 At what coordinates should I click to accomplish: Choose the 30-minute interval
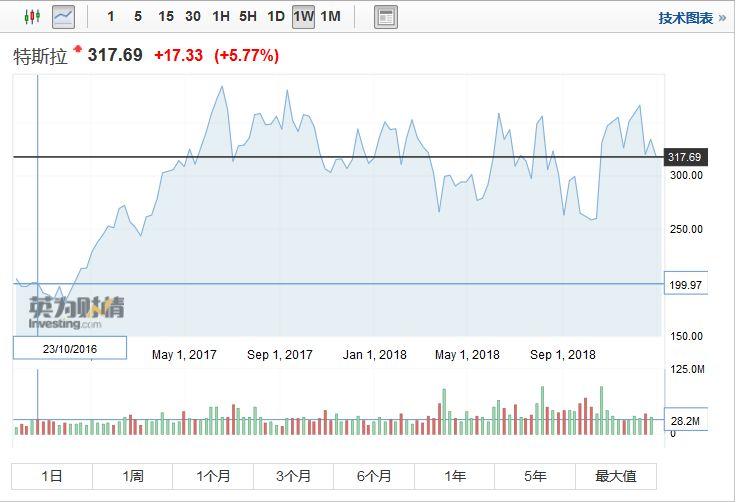[x=193, y=17]
